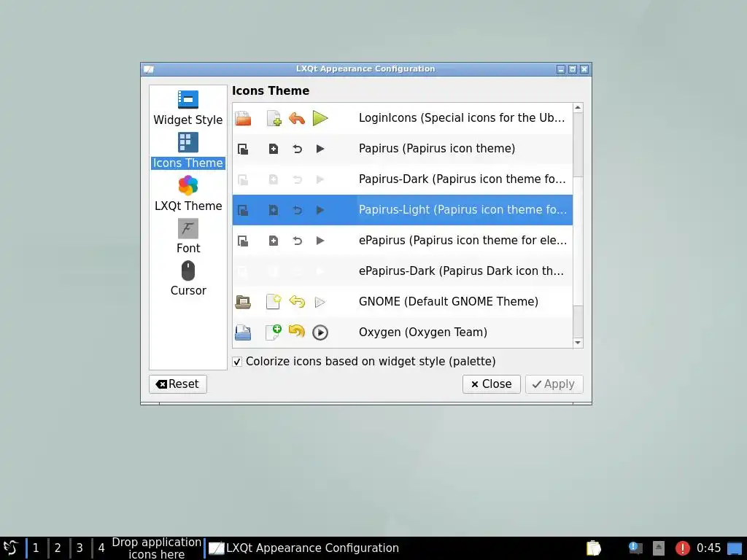Select the ePapirus-Dark theme entry

click(x=402, y=271)
